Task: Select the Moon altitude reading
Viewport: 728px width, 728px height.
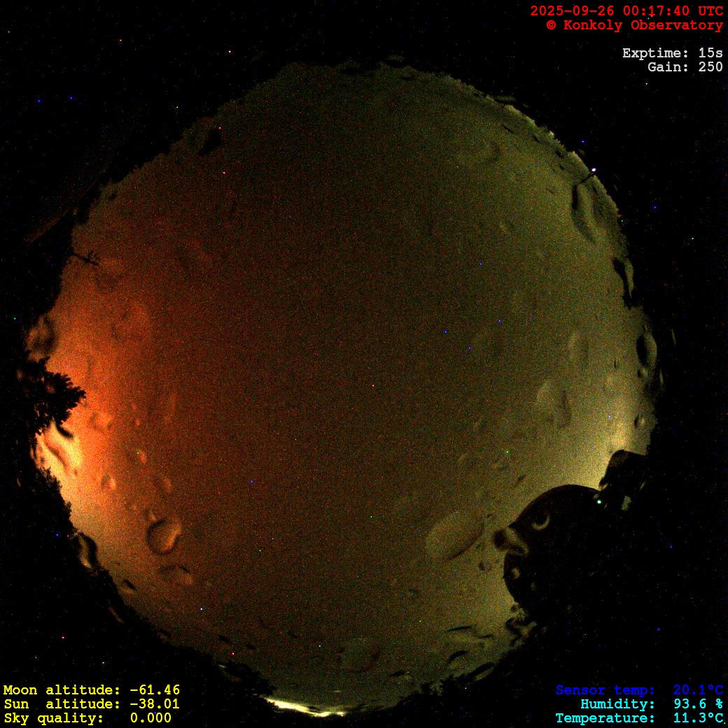Action: 91,690
